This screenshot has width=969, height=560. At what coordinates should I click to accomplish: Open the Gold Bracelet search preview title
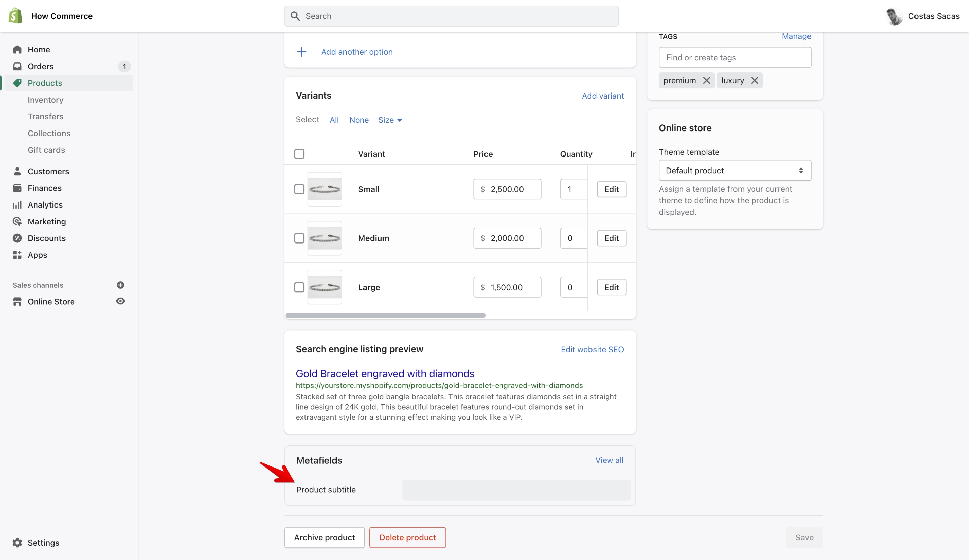click(x=385, y=373)
